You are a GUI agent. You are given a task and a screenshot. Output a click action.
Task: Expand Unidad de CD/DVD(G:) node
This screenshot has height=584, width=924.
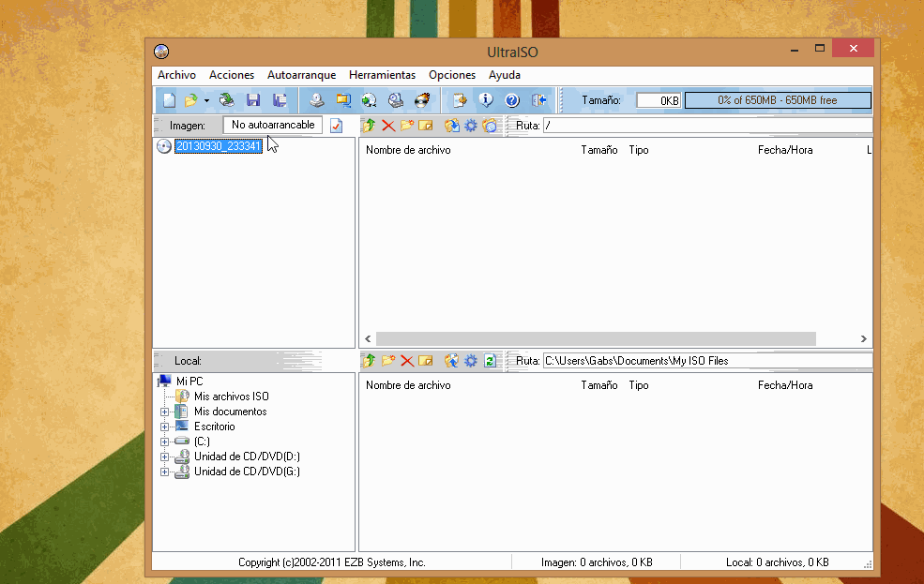click(164, 472)
